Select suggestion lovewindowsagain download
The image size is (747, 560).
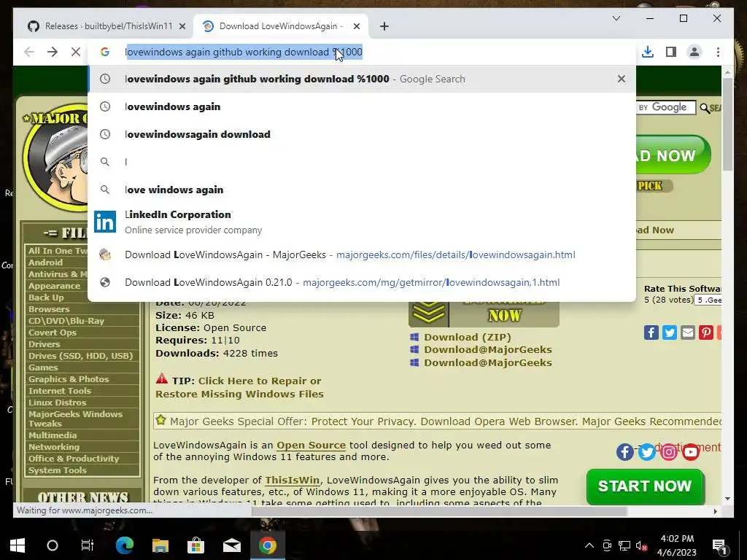(x=362, y=134)
